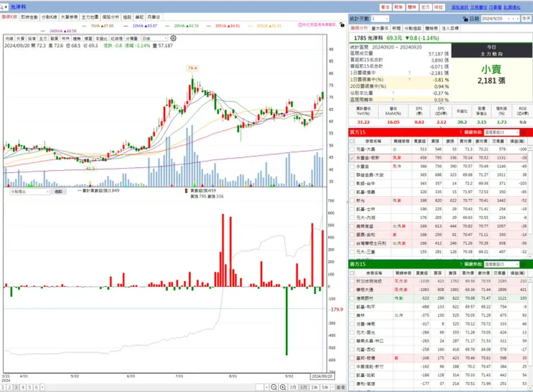Toggle the 投信 chart overlay button
This screenshot has width=533, height=392.
coord(32,38)
